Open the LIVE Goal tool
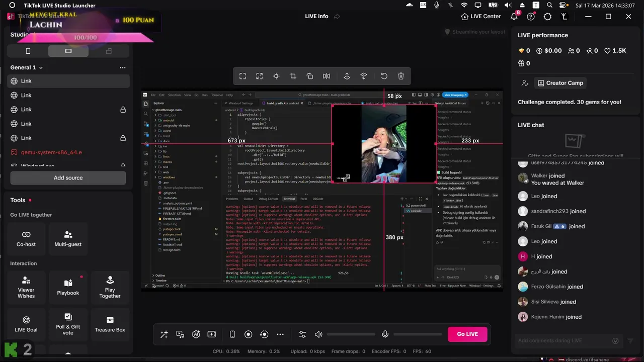 tap(26, 324)
